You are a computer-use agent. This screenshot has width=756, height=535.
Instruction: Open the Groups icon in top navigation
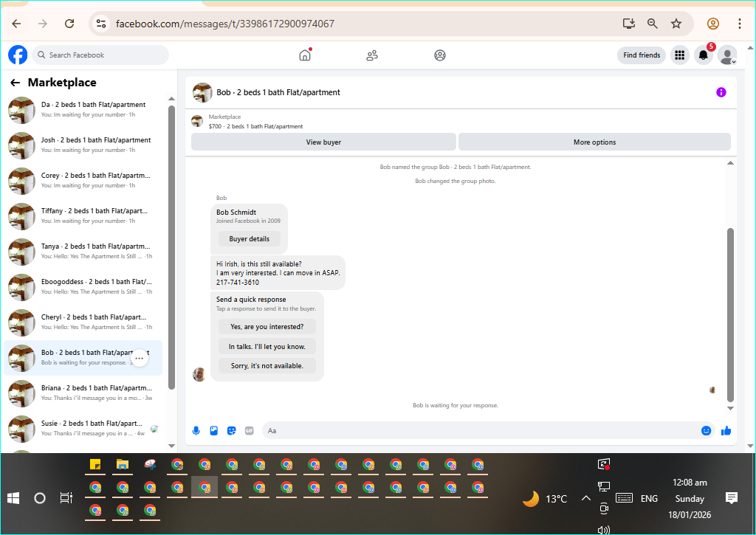(440, 55)
